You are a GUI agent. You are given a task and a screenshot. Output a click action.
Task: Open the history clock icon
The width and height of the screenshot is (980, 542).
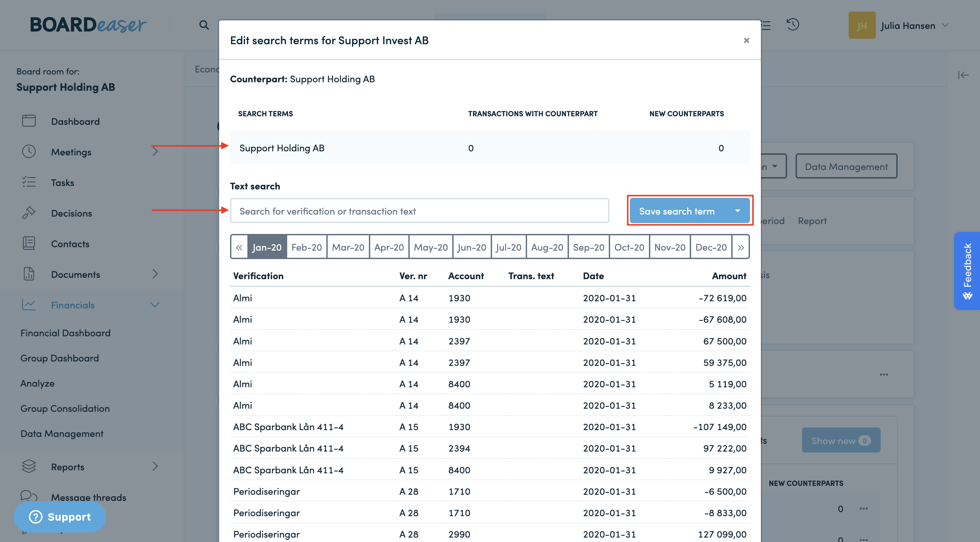[x=793, y=25]
